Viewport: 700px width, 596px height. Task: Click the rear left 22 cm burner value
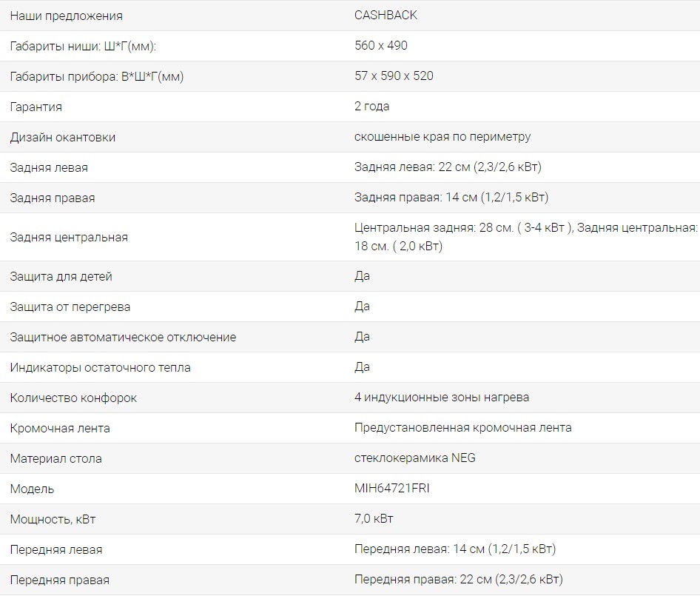click(x=448, y=167)
